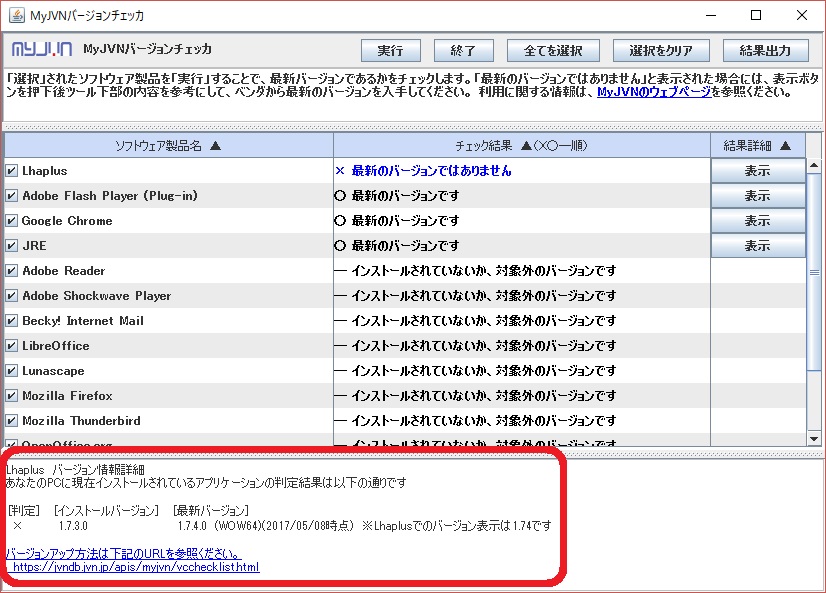This screenshot has height=593, width=826.
Task: Click the [インストールバージョン] label
Action: 106,511
